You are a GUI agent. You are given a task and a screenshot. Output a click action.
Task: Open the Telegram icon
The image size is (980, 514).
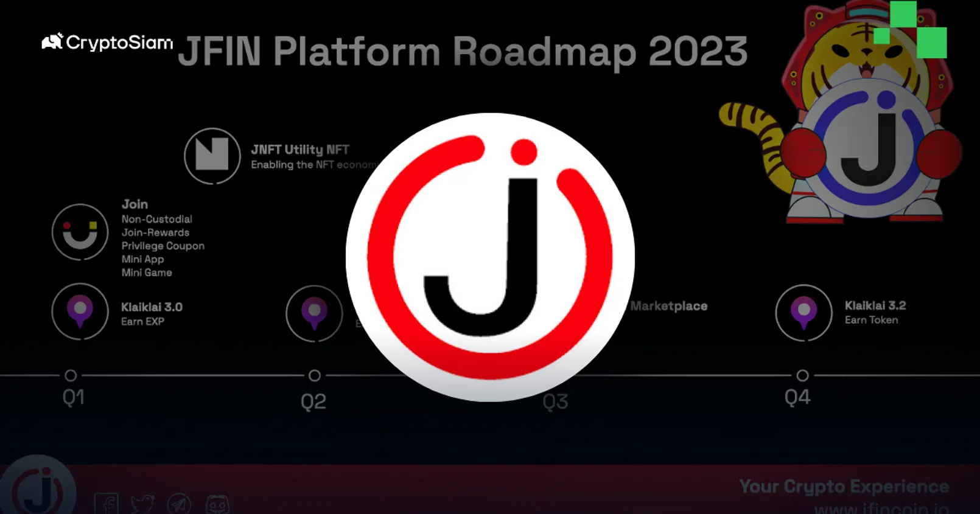(179, 504)
